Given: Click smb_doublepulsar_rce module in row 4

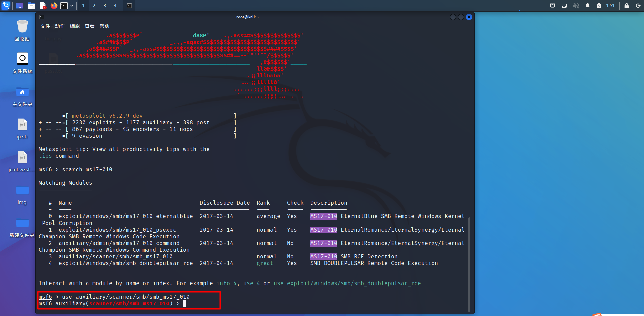Looking at the screenshot, I should pos(126,263).
